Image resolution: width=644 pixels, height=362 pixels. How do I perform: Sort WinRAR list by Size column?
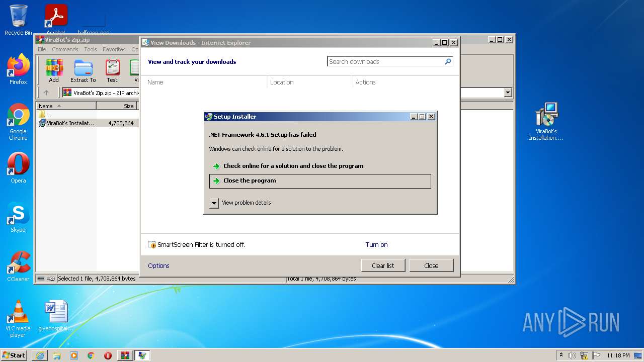pos(117,106)
